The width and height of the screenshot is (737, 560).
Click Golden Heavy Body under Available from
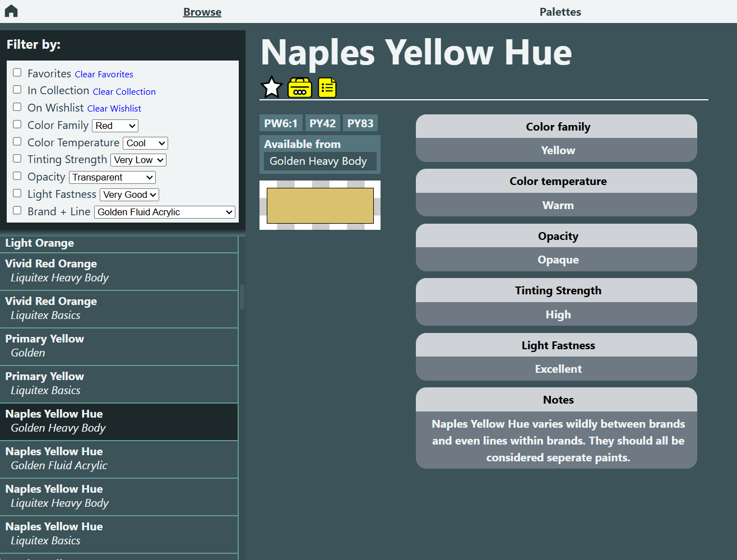(320, 161)
